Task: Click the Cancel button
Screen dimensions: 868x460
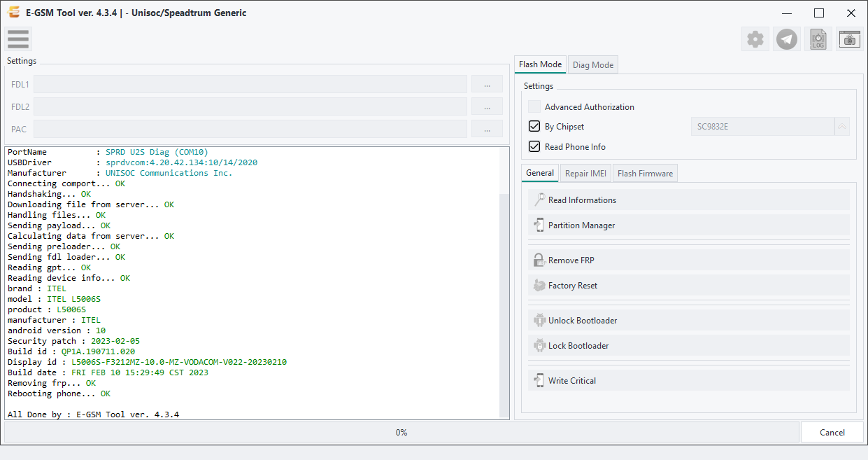Action: 832,432
